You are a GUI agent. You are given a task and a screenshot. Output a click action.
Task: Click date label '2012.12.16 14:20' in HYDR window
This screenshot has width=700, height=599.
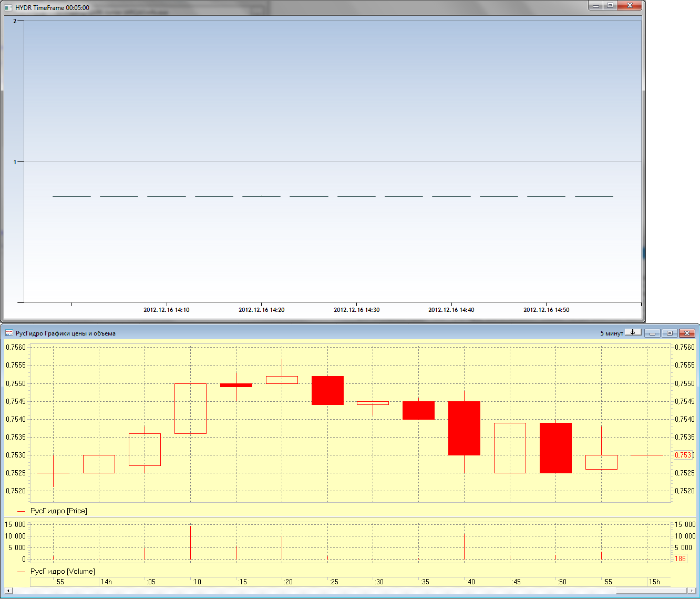[262, 310]
